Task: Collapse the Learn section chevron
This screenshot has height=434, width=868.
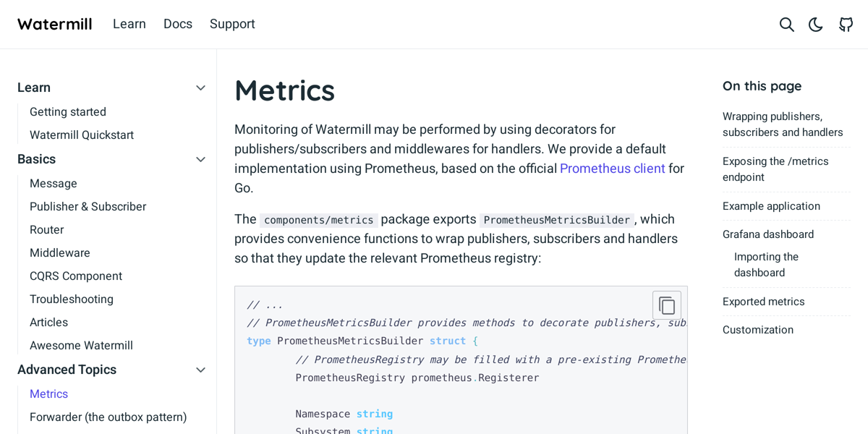Action: (x=200, y=88)
